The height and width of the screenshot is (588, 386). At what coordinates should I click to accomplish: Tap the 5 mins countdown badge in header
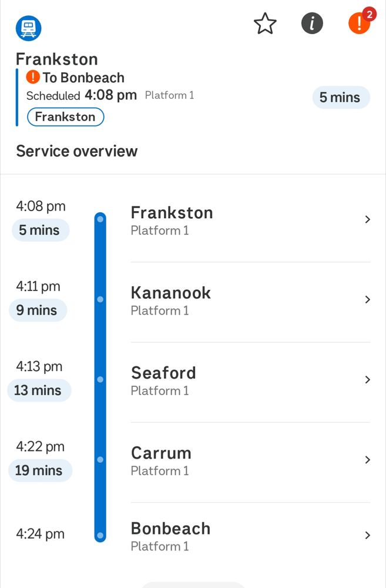pyautogui.click(x=340, y=98)
